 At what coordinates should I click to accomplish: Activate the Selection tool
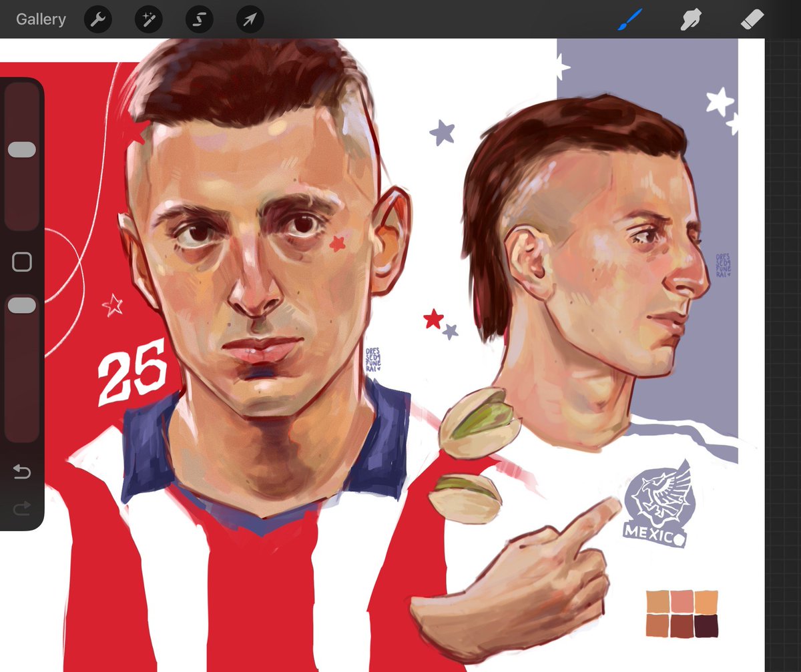coord(199,20)
